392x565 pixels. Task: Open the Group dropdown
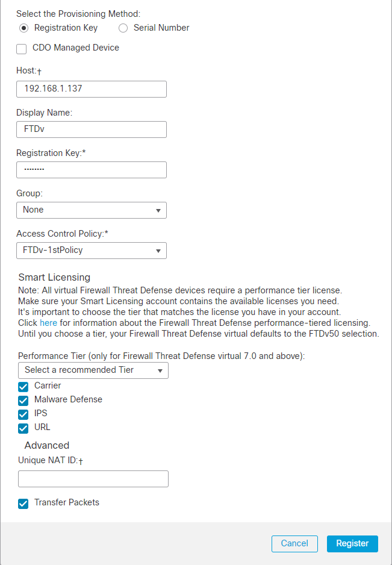(91, 210)
